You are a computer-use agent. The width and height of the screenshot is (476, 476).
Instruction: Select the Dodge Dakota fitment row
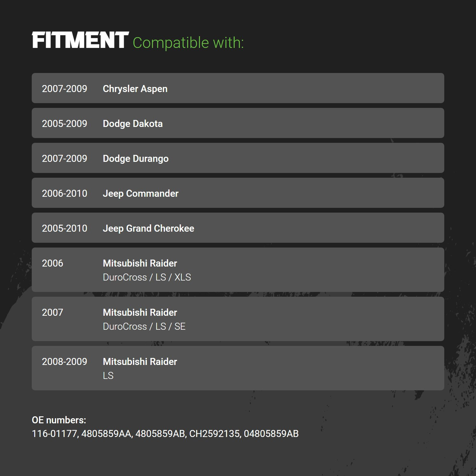238,123
